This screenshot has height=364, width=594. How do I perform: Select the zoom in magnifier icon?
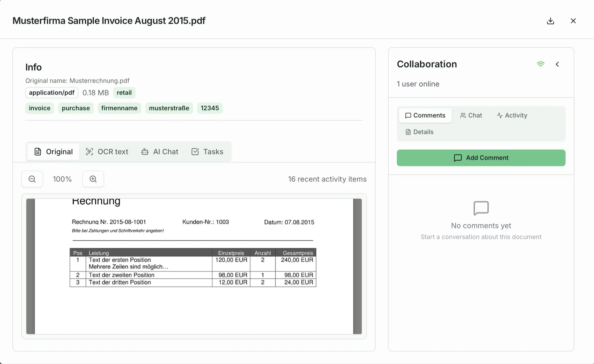click(x=93, y=179)
